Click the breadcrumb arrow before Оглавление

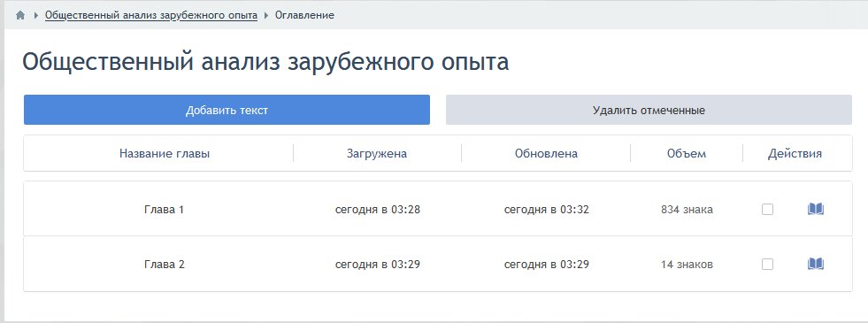click(x=266, y=16)
